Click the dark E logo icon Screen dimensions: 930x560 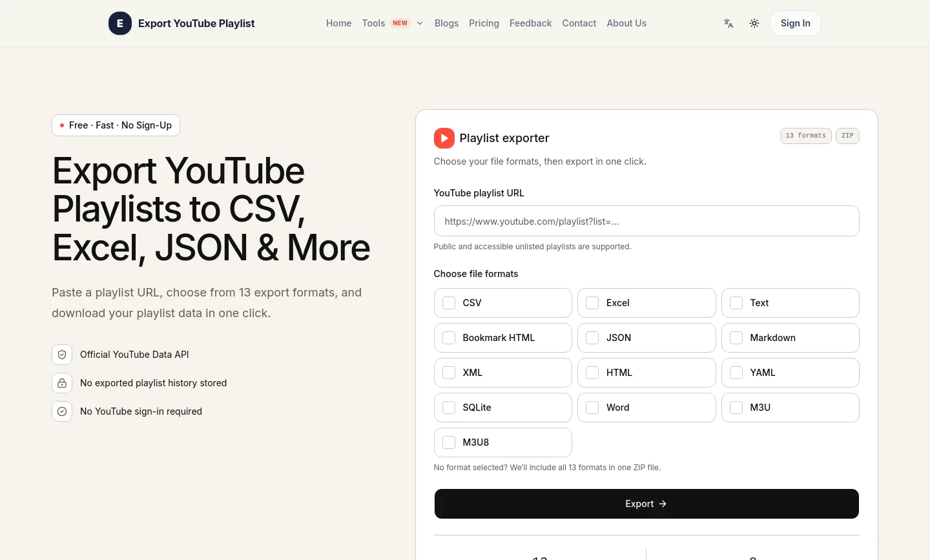coord(120,23)
